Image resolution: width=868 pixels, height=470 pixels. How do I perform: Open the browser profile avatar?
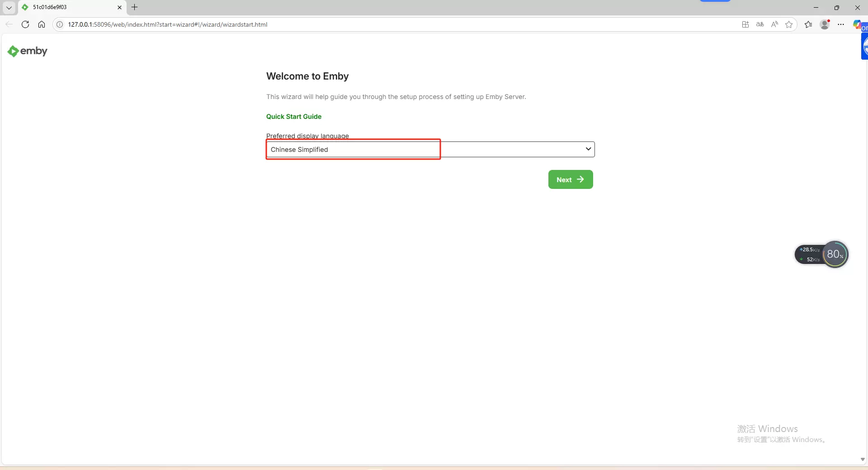coord(825,24)
